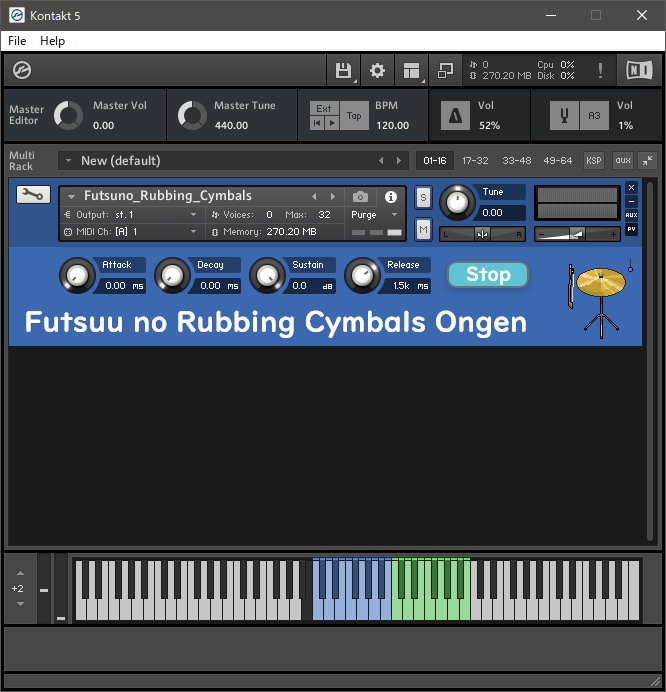Click the snapshot camera icon

click(360, 197)
